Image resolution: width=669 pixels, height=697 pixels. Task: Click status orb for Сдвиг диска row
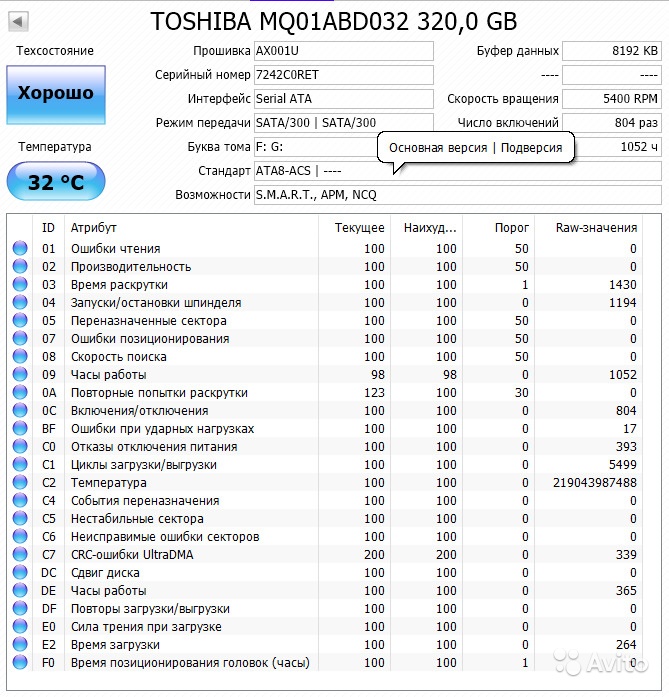pyautogui.click(x=20, y=572)
